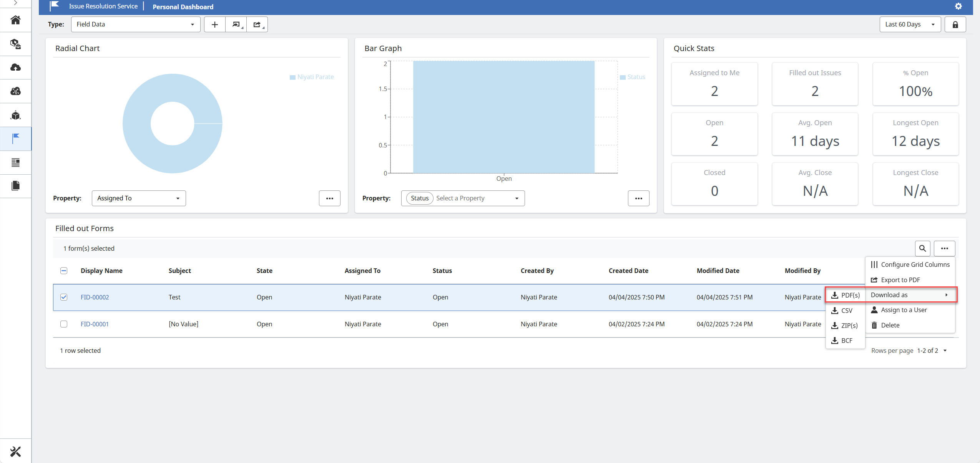Click the Export to PDF share icon

(874, 280)
